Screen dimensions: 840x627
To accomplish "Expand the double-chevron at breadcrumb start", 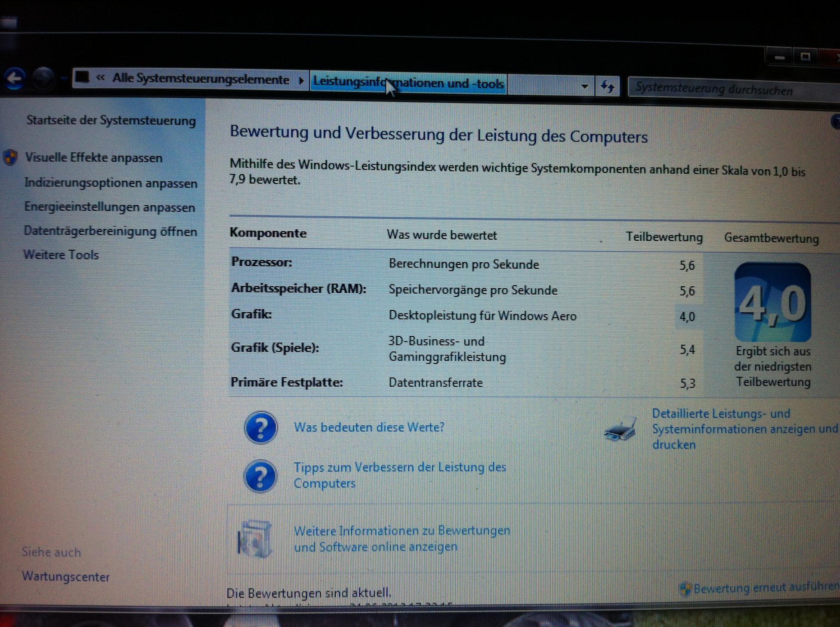I will (100, 78).
